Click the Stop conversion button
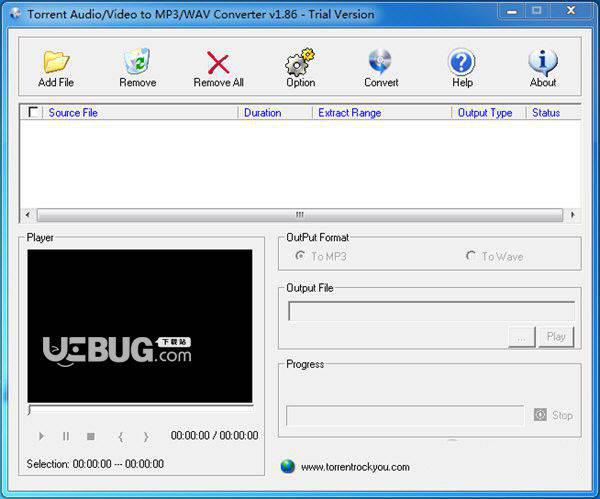This screenshot has height=499, width=600. 553,415
